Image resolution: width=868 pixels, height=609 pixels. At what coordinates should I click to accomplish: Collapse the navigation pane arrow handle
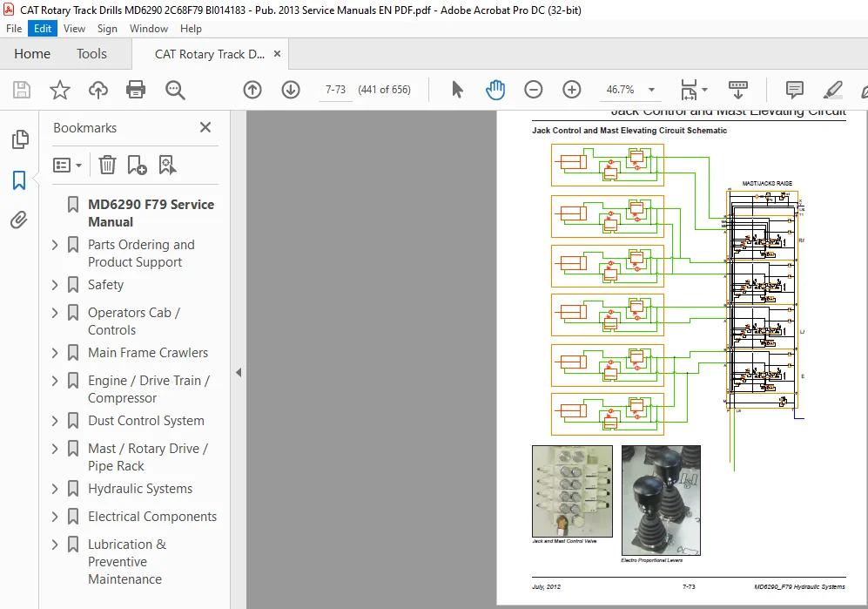[239, 372]
